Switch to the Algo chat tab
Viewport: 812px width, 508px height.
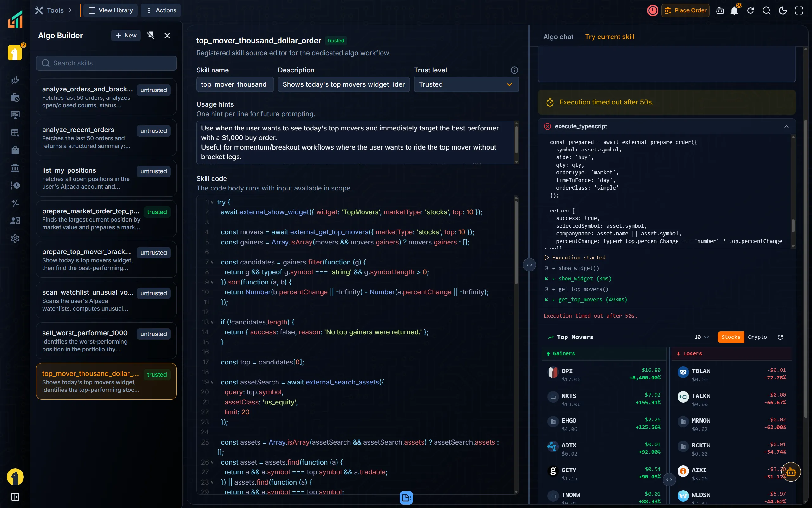pyautogui.click(x=558, y=37)
